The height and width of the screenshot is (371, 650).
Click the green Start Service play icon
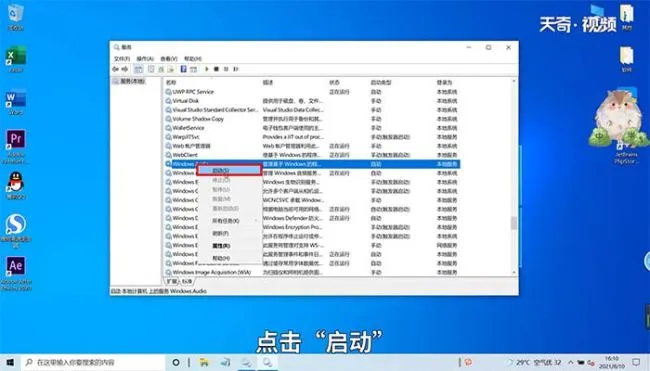tap(206, 69)
